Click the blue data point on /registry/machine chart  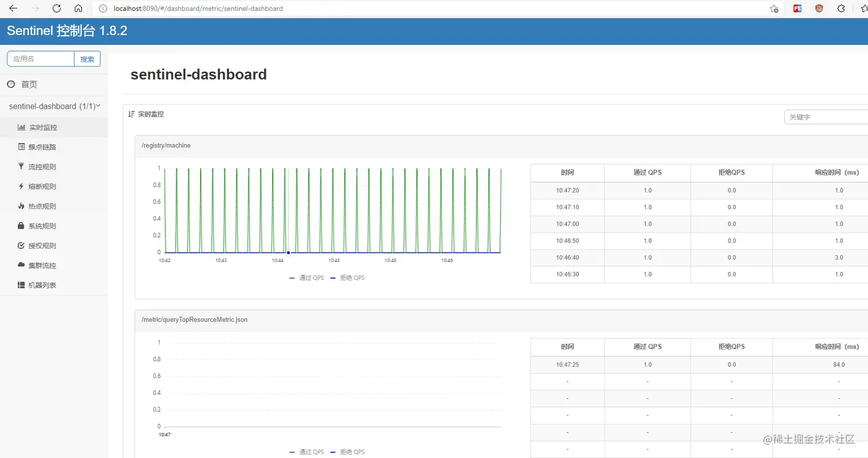point(288,252)
